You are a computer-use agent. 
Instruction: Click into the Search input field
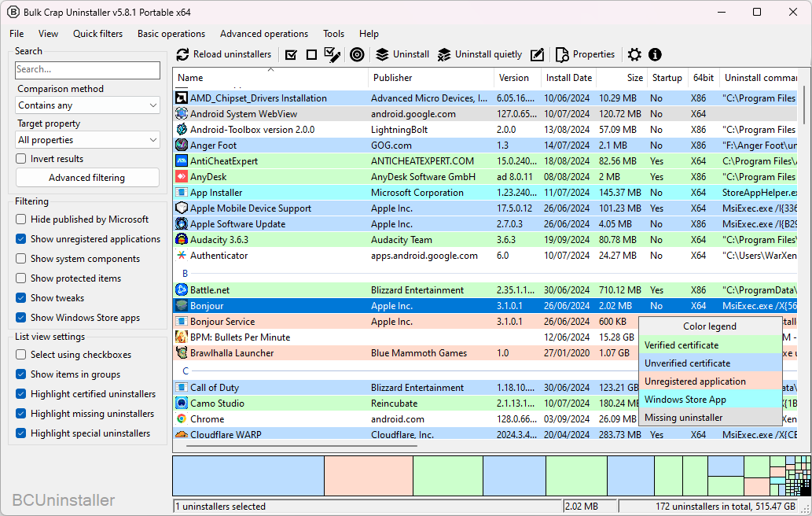click(x=87, y=69)
